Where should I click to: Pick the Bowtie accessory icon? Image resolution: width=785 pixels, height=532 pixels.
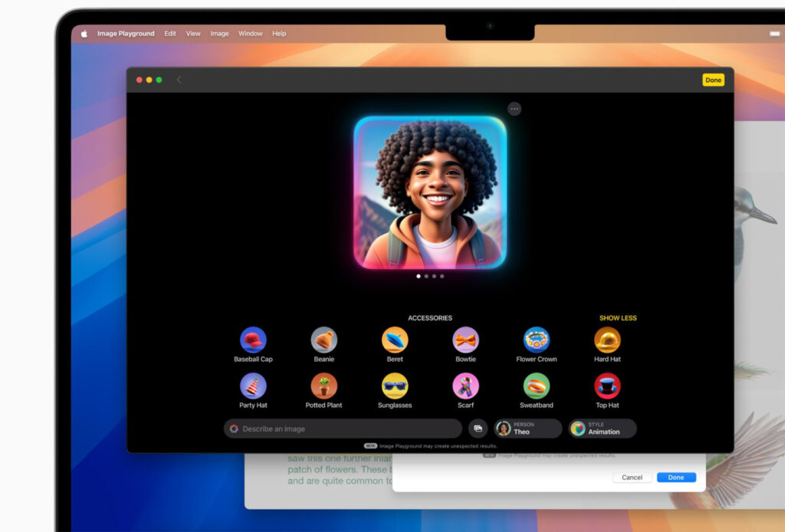point(465,340)
